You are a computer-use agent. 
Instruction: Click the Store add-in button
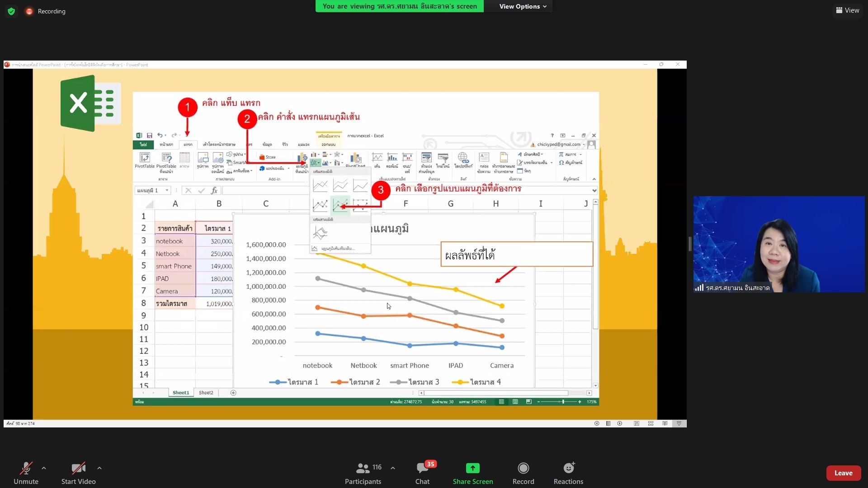pyautogui.click(x=268, y=157)
